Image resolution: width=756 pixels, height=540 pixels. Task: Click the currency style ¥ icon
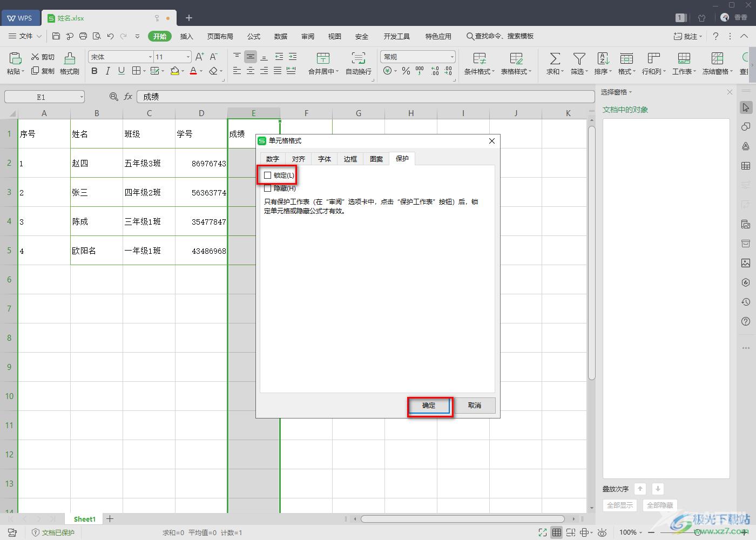pos(388,71)
